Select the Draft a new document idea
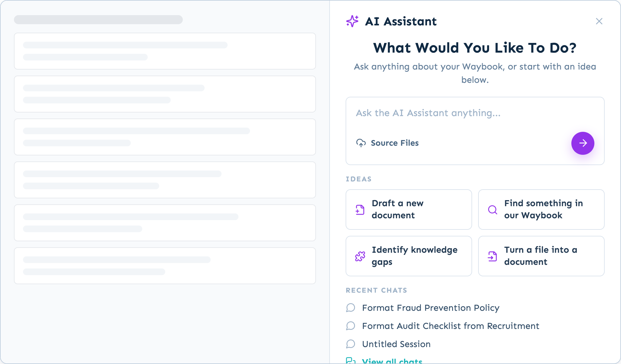The width and height of the screenshot is (621, 364). 409,209
